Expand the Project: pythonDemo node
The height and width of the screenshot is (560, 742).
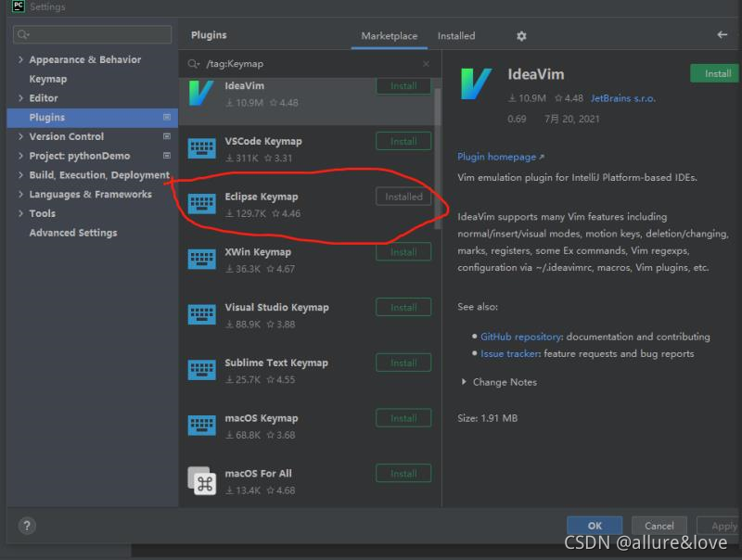20,156
